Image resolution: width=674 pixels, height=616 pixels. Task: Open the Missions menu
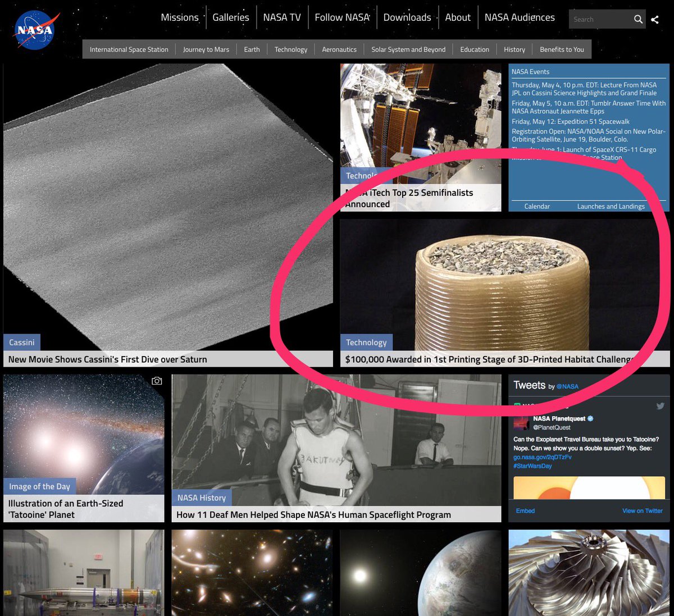[x=180, y=17]
